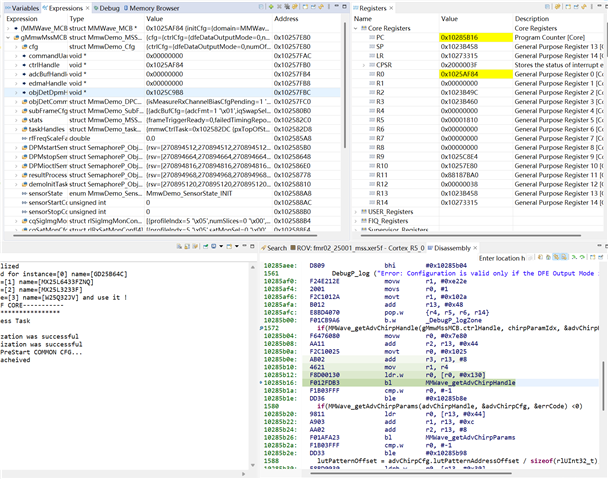
Task: Click the green Add new expression icon
Action: point(273,6)
